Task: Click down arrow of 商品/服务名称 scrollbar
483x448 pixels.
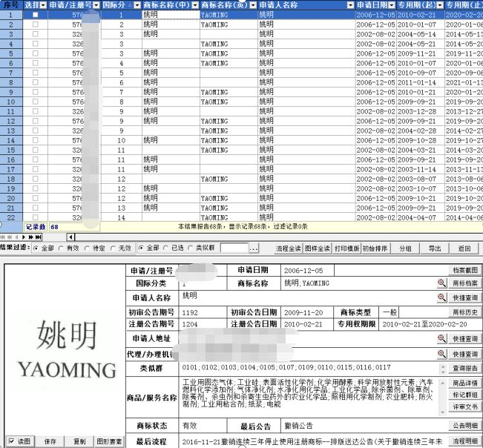Action: 443,412
